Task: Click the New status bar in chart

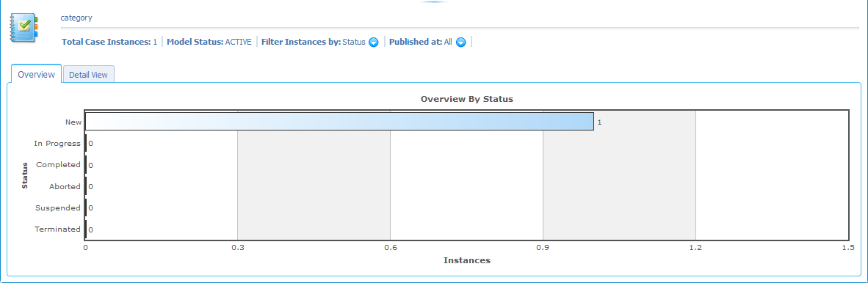Action: 339,122
